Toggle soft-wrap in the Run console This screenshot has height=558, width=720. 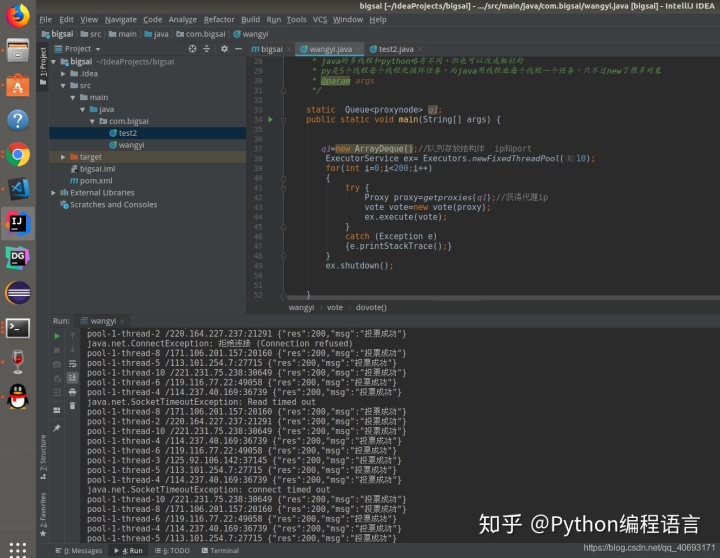72,364
